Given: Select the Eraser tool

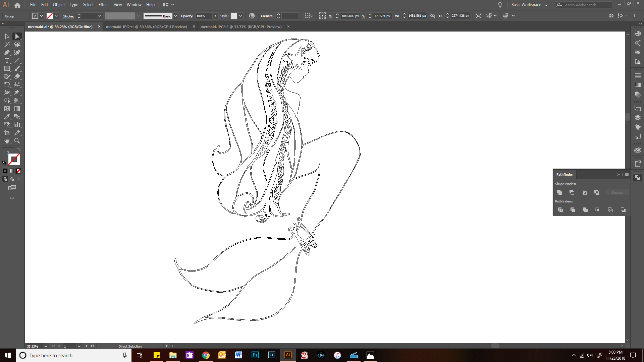Looking at the screenshot, I should pyautogui.click(x=17, y=76).
